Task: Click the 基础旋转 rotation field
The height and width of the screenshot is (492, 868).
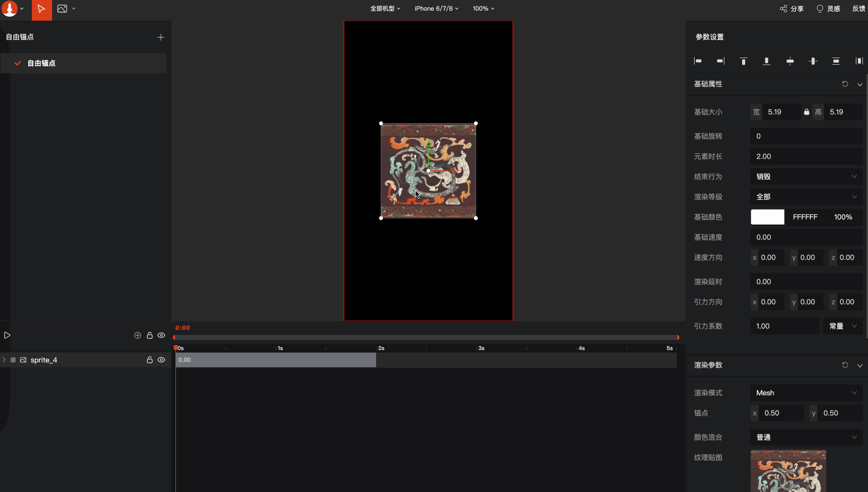Action: (806, 136)
